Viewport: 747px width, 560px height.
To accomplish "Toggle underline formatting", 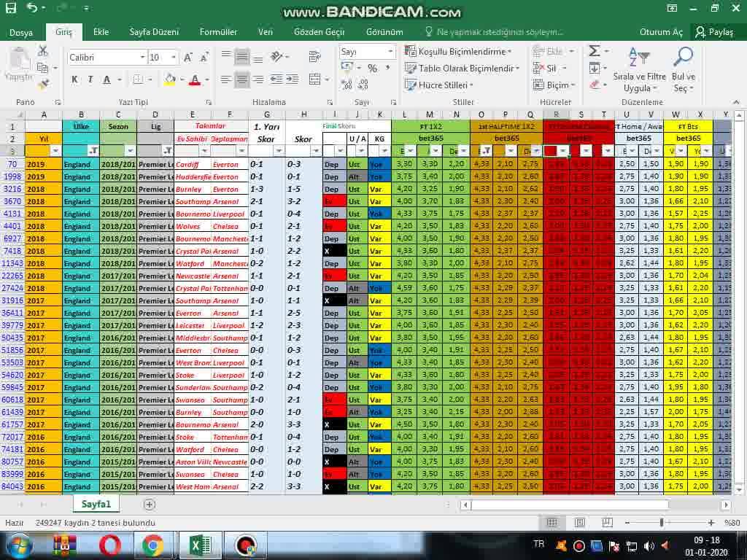I will point(107,79).
